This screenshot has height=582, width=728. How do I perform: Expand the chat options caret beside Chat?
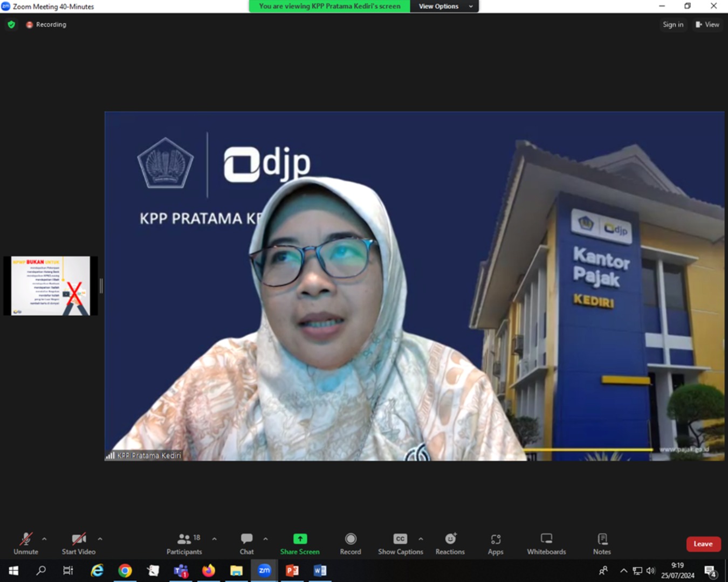[x=265, y=538]
